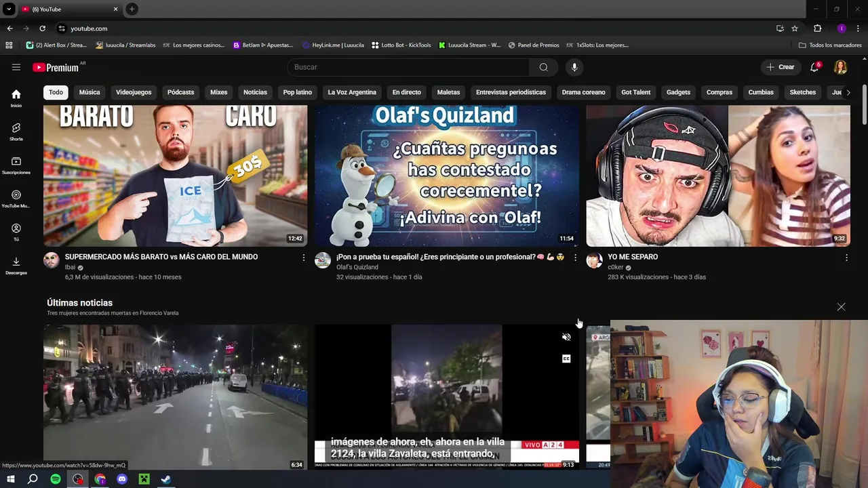Image resolution: width=868 pixels, height=488 pixels.
Task: Select the Drama coreano filter chip
Action: [x=584, y=92]
